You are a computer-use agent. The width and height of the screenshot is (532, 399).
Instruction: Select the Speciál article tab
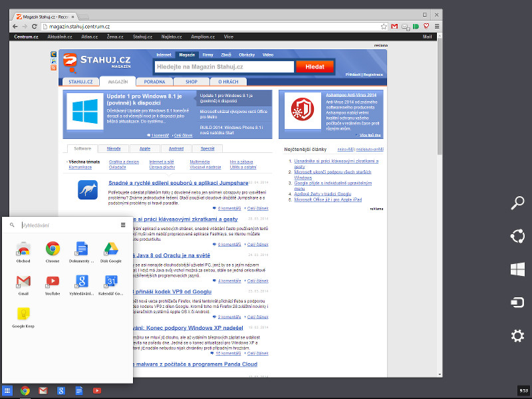click(x=207, y=148)
